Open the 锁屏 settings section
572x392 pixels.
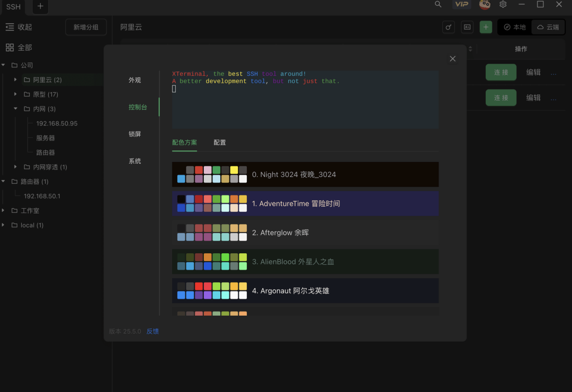coord(135,134)
